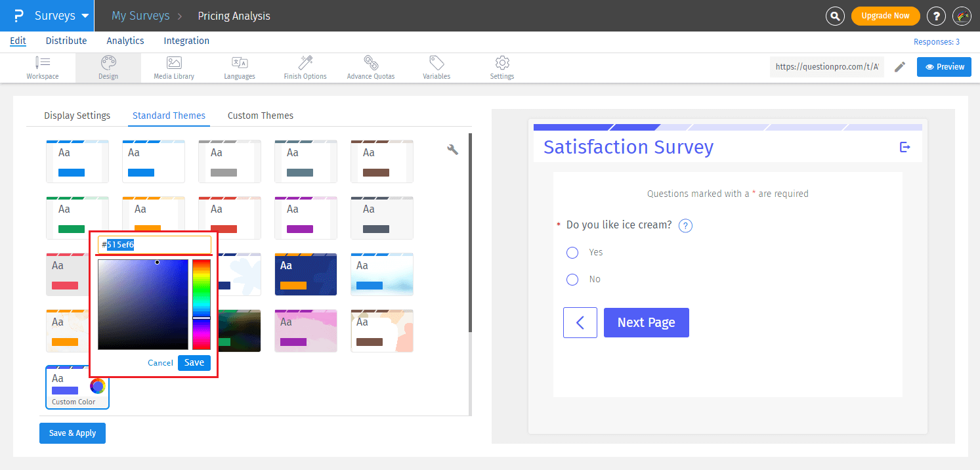Open the survey Settings
Image resolution: width=980 pixels, height=470 pixels.
501,67
